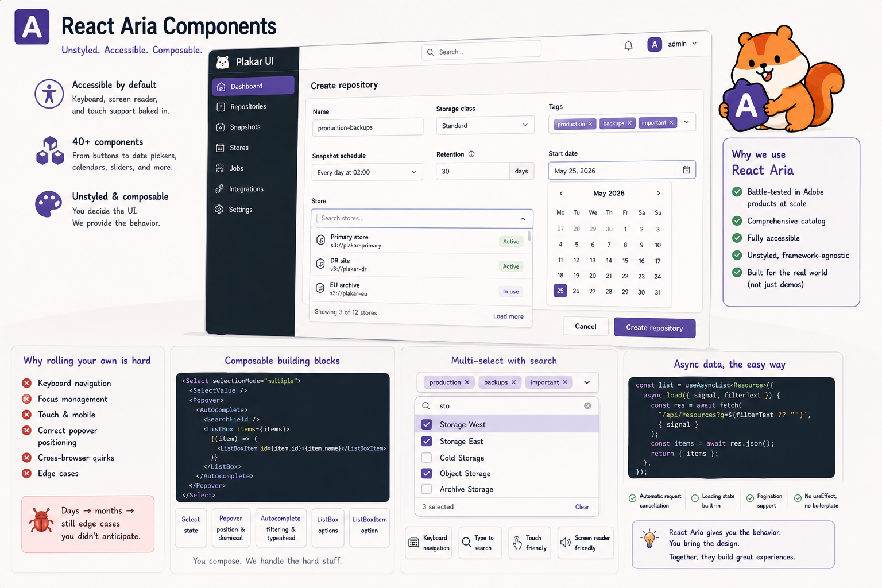Remove production chip in Multi-select demo
This screenshot has width=882, height=588.
click(x=467, y=382)
